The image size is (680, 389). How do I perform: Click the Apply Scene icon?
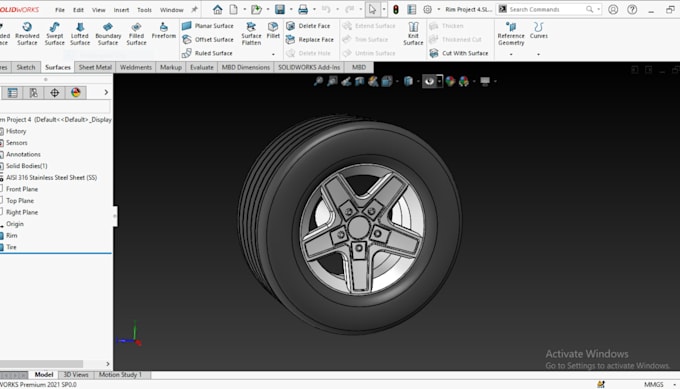[464, 81]
